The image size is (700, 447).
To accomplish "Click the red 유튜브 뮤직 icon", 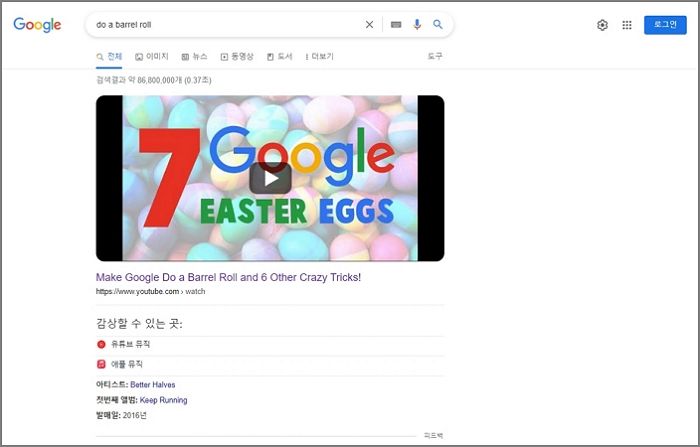I will click(101, 344).
